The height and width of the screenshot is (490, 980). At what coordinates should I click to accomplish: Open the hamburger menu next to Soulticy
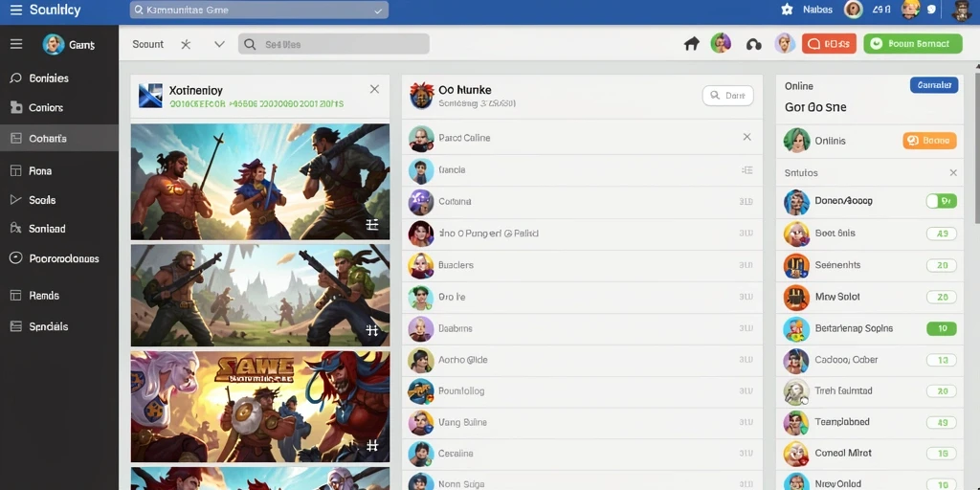pyautogui.click(x=15, y=10)
